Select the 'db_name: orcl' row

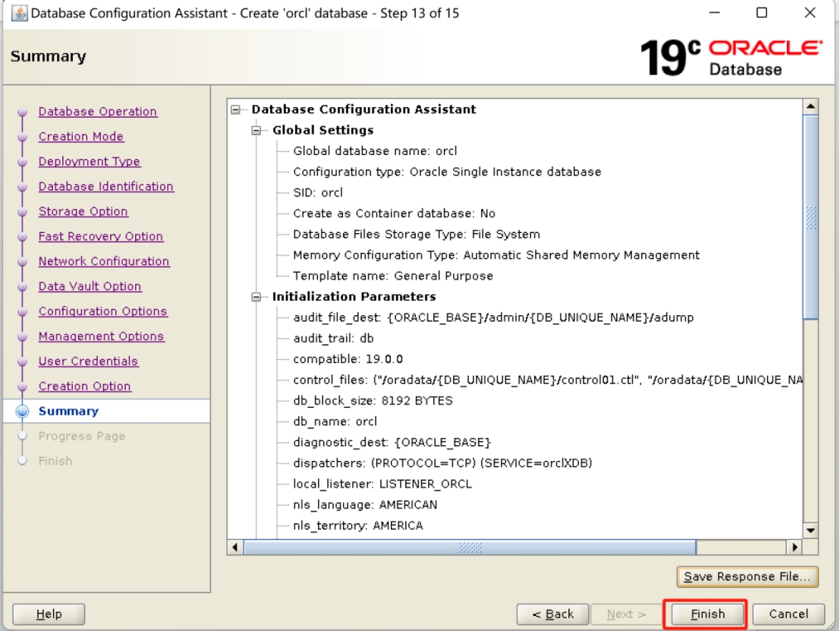[335, 422]
